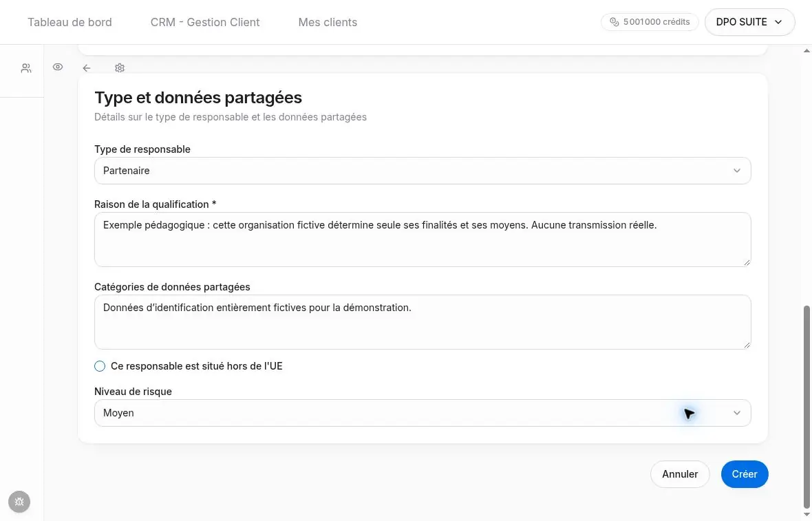Screen dimensions: 812x521
Task: Click the 'Catégories de données partagées' label
Action: 172,287
